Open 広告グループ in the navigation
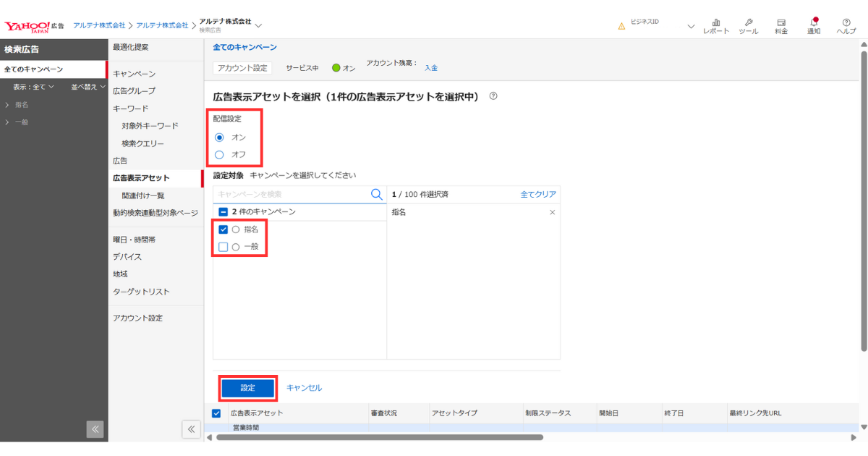This screenshot has width=868, height=456. 134,91
